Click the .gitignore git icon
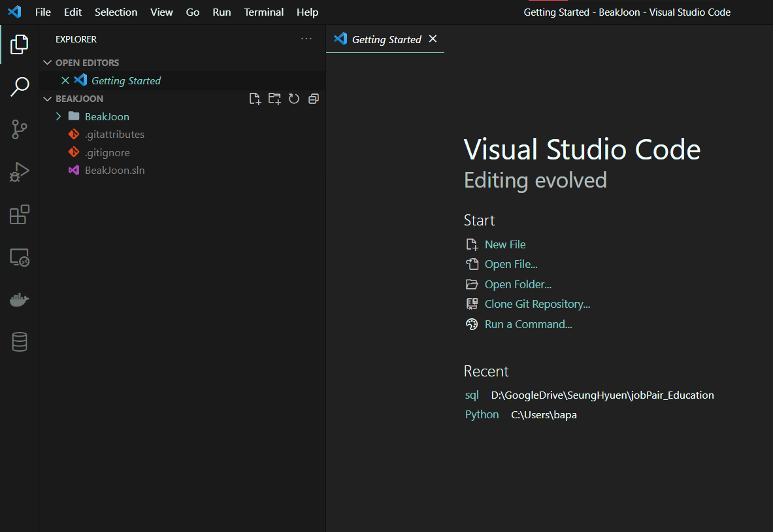The image size is (773, 532). (74, 152)
